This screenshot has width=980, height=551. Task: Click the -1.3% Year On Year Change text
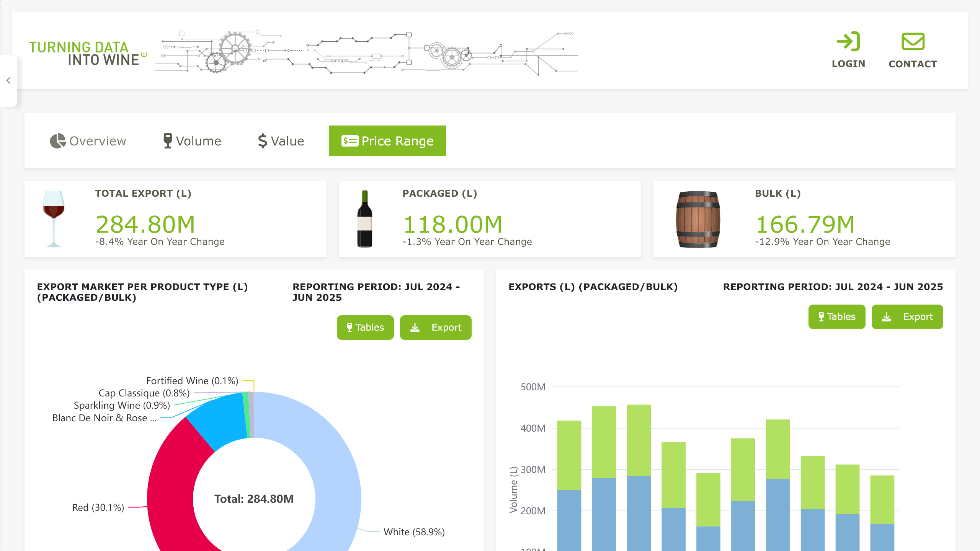click(467, 242)
